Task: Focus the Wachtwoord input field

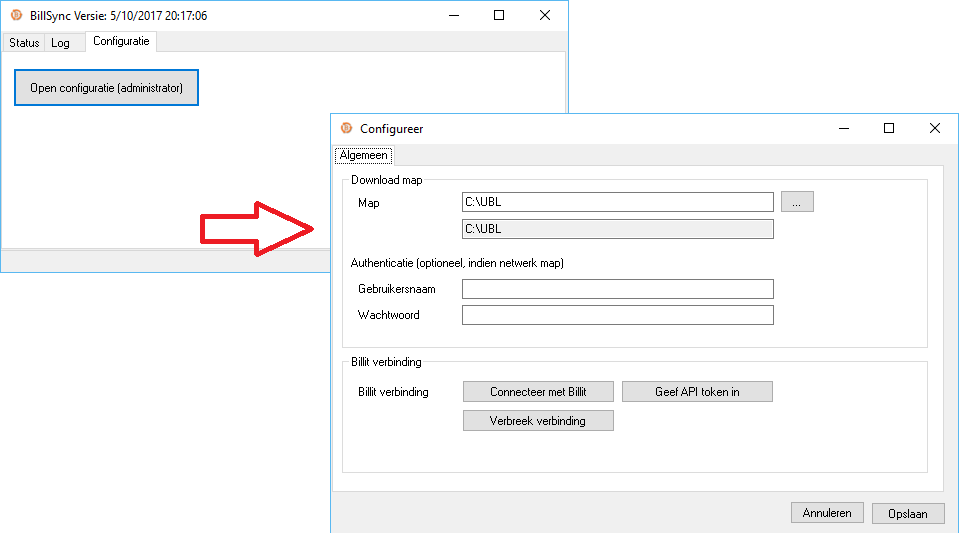Action: tap(617, 315)
